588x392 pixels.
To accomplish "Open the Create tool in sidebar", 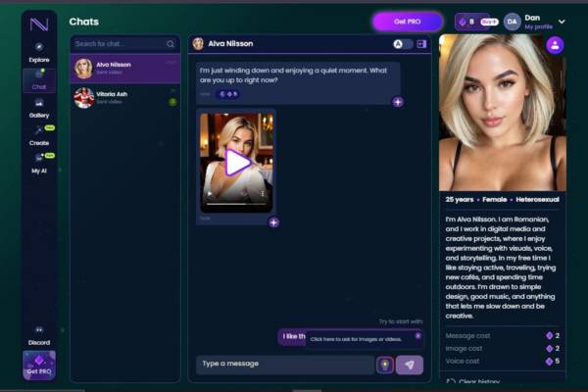I will point(39,135).
